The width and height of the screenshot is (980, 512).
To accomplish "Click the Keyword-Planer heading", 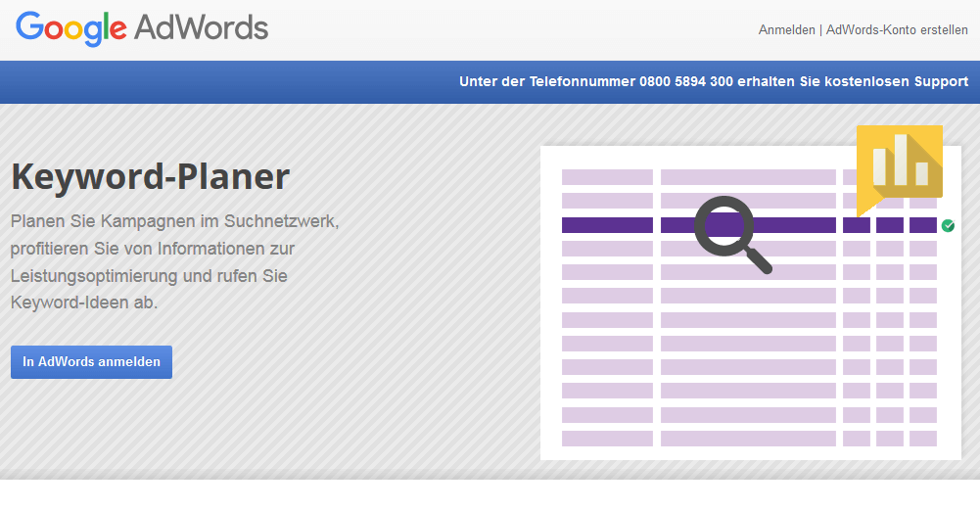I will 151,177.
